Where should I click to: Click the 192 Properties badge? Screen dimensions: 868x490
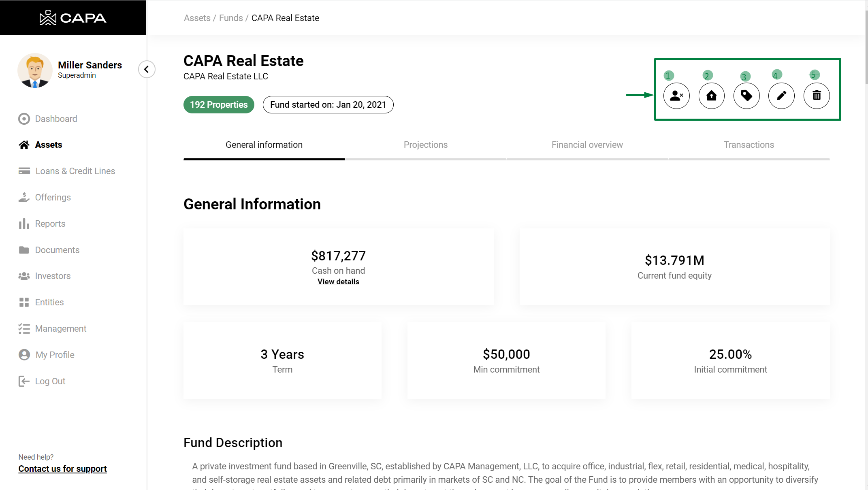click(219, 104)
